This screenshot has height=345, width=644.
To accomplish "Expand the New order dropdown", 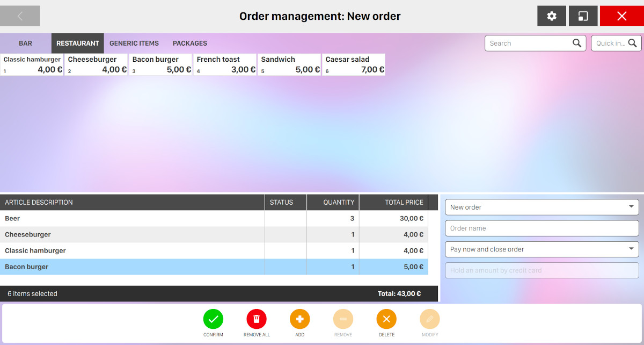I will [x=541, y=207].
